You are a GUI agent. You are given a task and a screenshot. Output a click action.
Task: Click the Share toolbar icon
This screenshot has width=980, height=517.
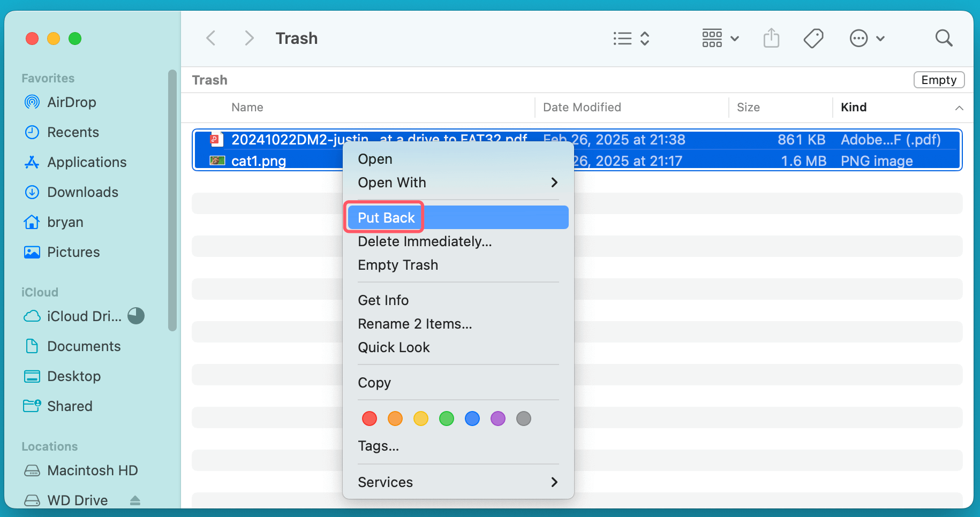[x=771, y=38]
